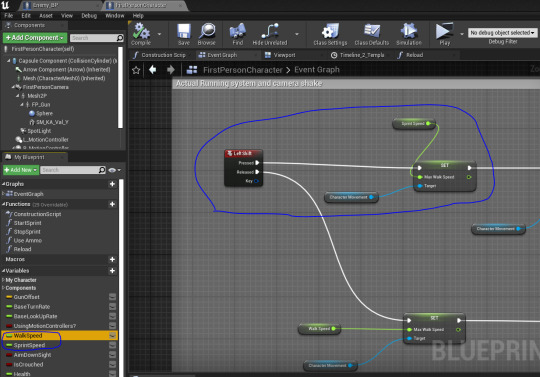
Task: Open Class Settings
Action: [330, 34]
